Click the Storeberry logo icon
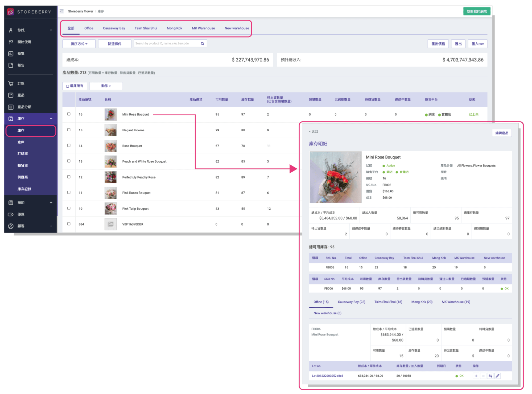Image resolution: width=532 pixels, height=394 pixels. point(10,12)
